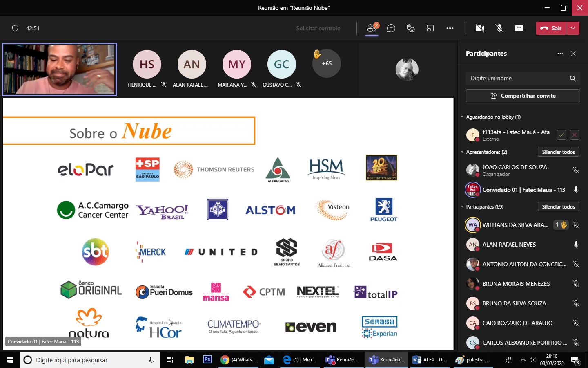This screenshot has height=368, width=588.
Task: Switch to the palestra taskbar item
Action: pos(473,360)
